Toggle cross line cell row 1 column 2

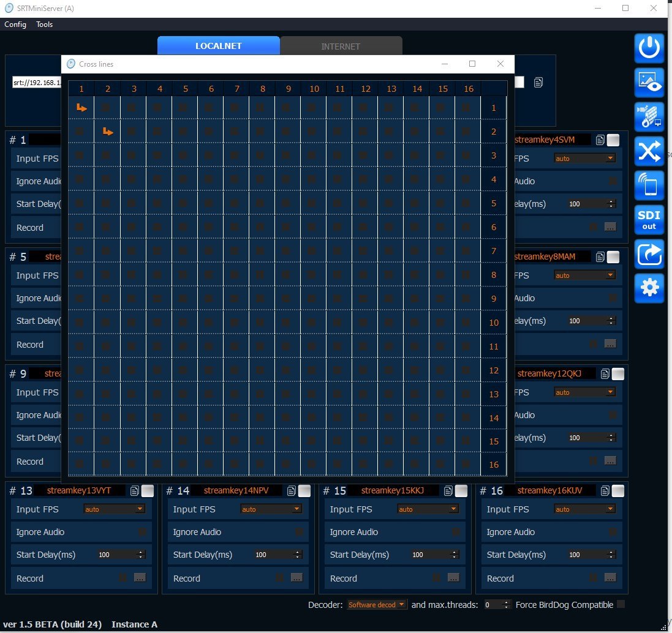[105, 108]
